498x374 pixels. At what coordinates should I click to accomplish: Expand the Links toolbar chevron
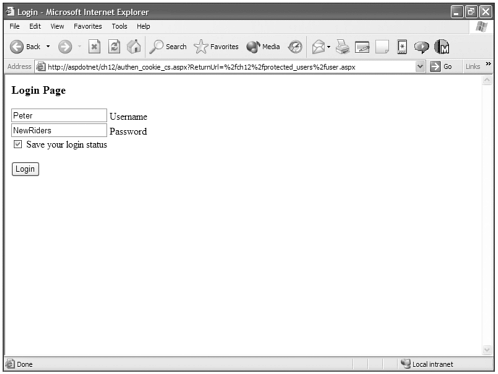(x=488, y=64)
